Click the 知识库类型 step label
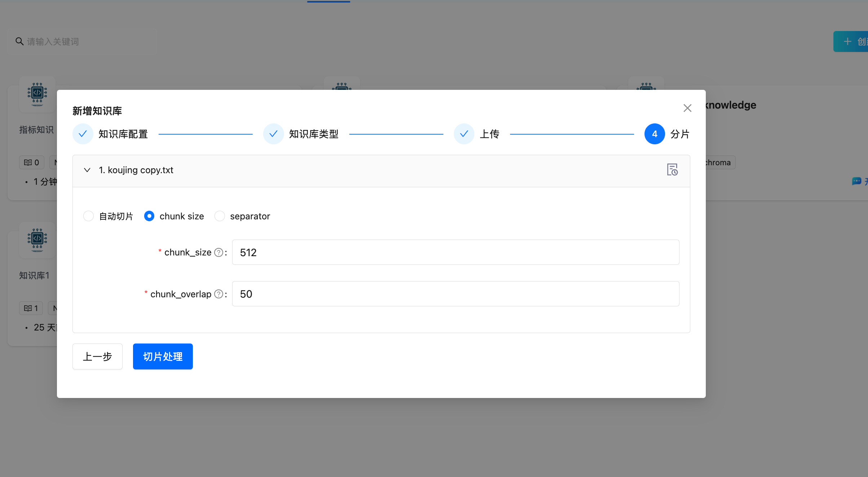This screenshot has height=477, width=868. (314, 134)
